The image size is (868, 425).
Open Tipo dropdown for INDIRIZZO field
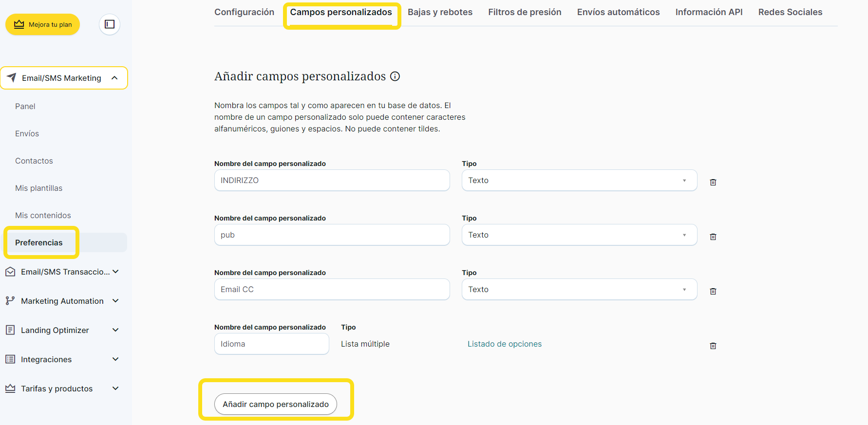(579, 180)
